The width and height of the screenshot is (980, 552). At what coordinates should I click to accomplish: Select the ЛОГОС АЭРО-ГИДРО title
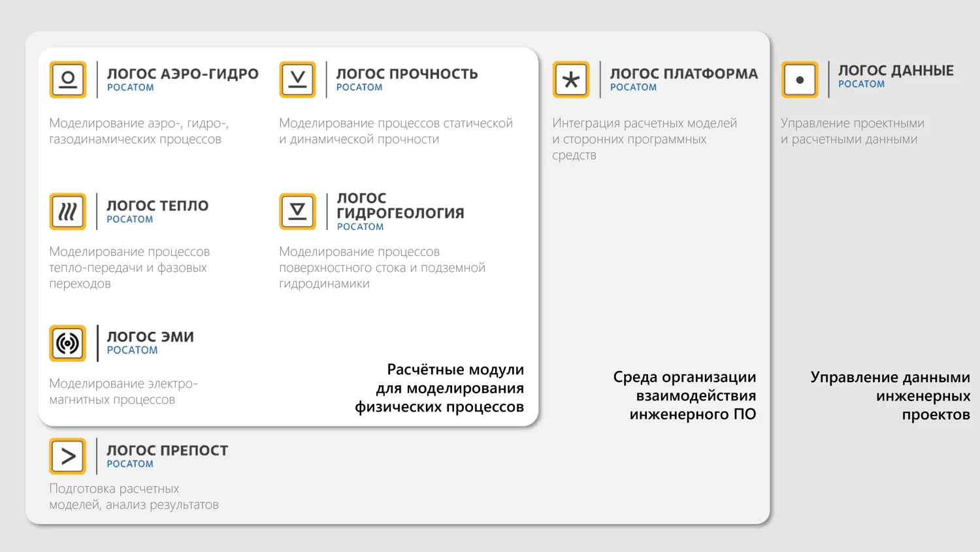[183, 74]
